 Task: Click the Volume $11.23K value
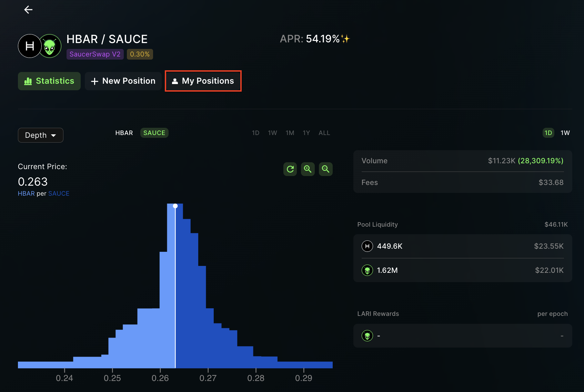point(502,161)
